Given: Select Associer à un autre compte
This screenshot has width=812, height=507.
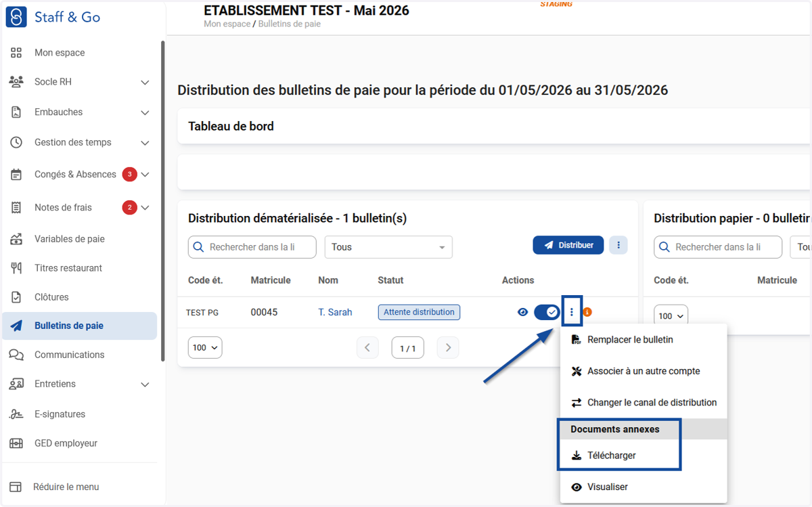Looking at the screenshot, I should coord(644,371).
